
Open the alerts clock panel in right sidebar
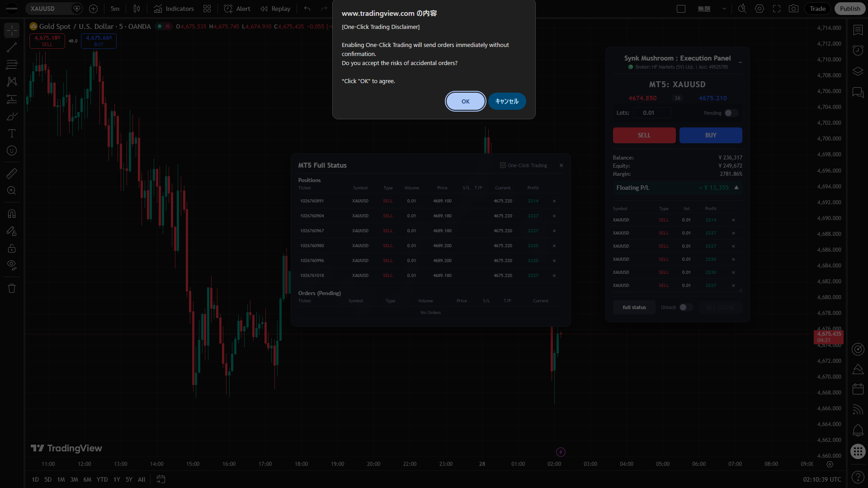point(858,50)
